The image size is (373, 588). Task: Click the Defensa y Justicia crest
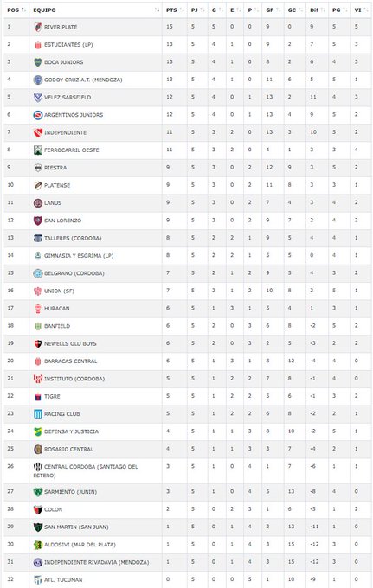click(x=38, y=431)
